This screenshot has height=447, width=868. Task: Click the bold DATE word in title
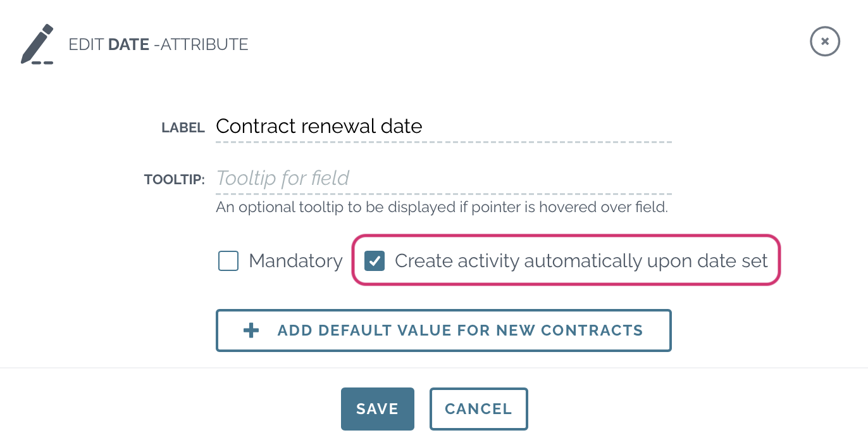click(129, 44)
